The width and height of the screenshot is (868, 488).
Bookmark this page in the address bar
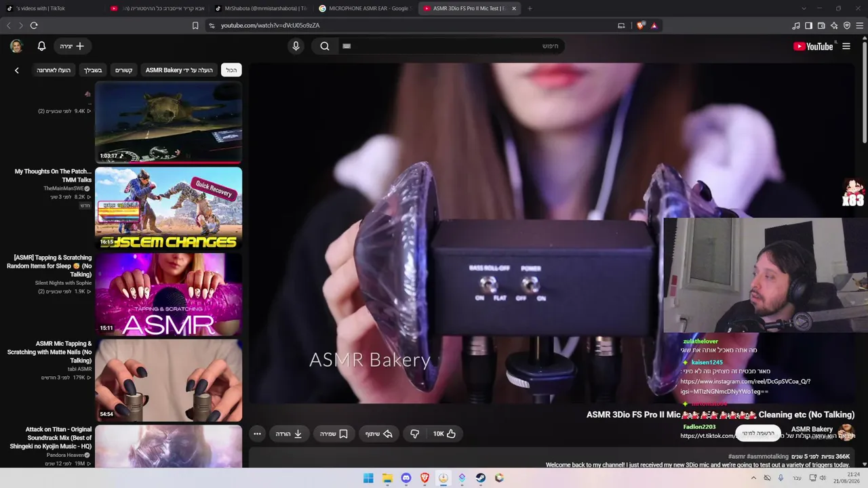click(195, 25)
